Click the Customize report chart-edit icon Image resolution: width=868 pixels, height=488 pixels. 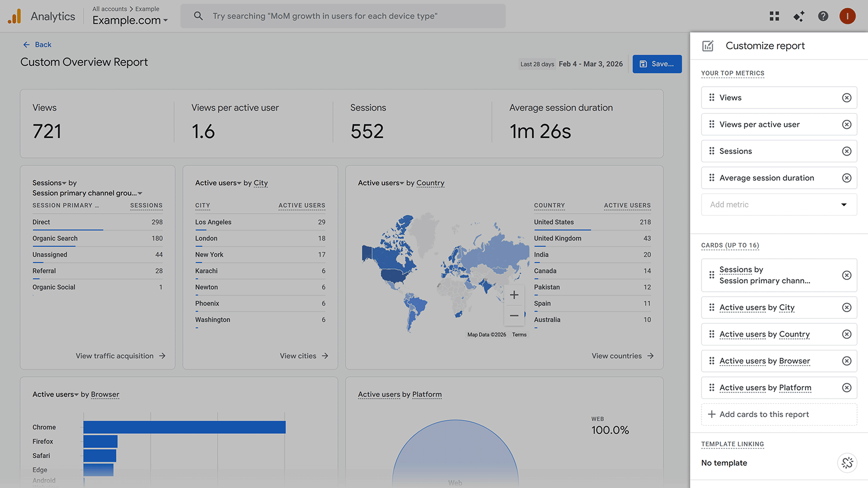click(708, 46)
